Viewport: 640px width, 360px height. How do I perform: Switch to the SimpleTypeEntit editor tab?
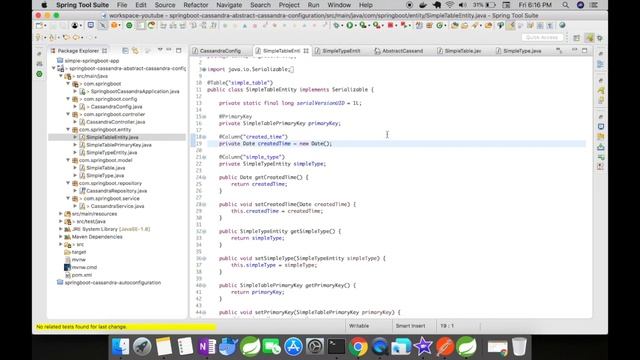point(341,51)
